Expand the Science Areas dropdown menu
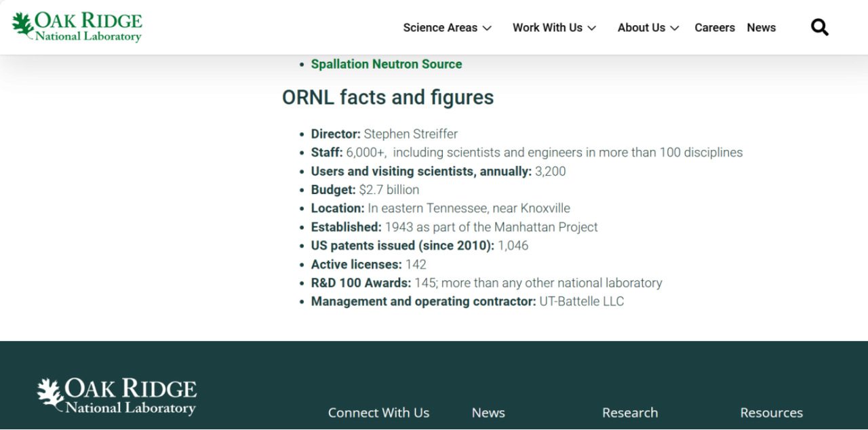The height and width of the screenshot is (430, 868). [447, 28]
